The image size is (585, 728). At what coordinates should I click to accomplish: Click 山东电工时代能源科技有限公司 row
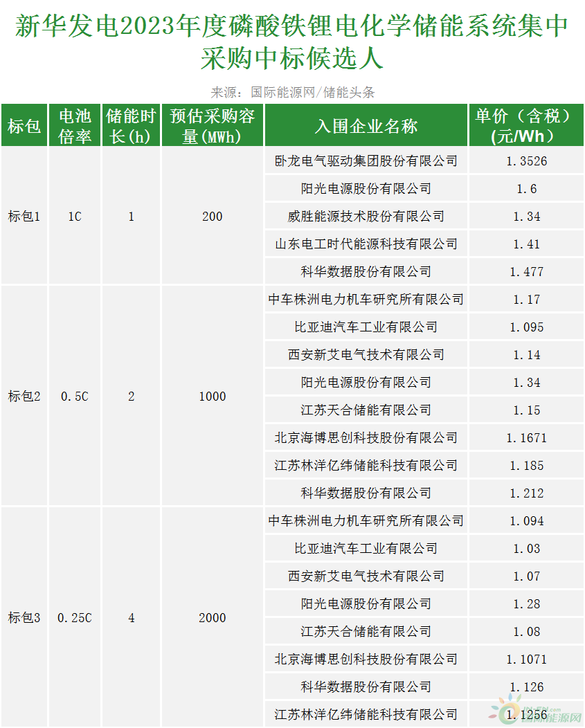click(366, 244)
